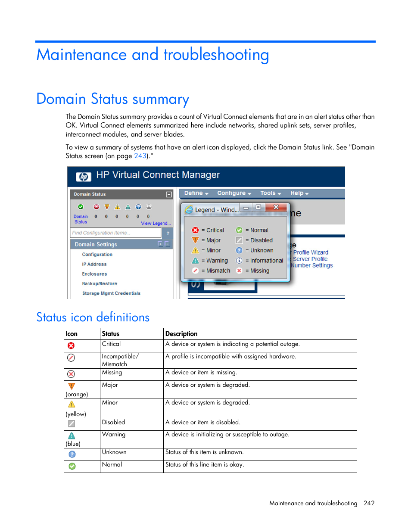Click the orange Major icon in the definitions table

pos(72,386)
